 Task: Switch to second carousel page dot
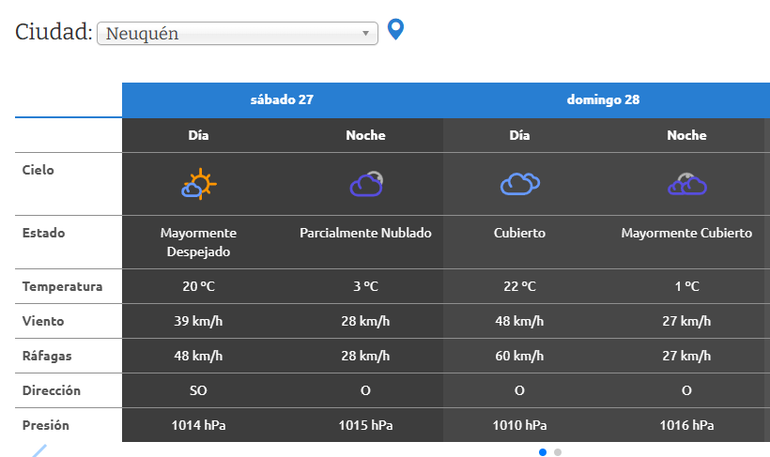pos(558,452)
